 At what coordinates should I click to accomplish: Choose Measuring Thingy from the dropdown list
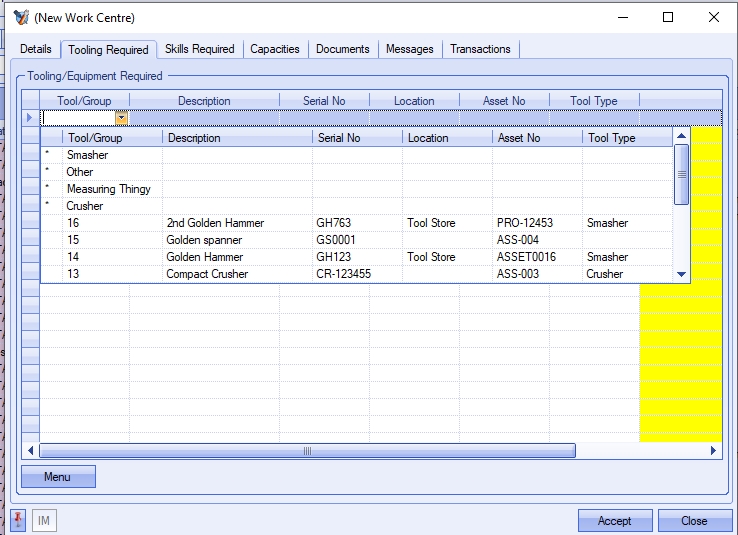coord(108,189)
